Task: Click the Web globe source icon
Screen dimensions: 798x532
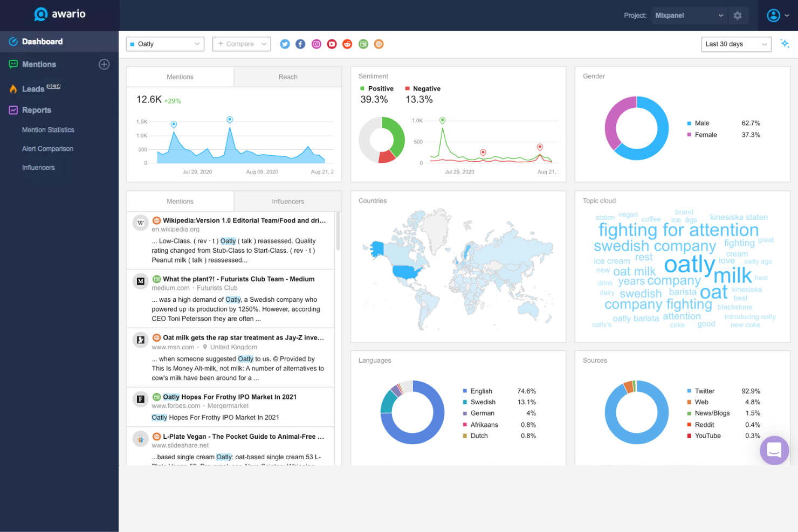Action: 379,44
